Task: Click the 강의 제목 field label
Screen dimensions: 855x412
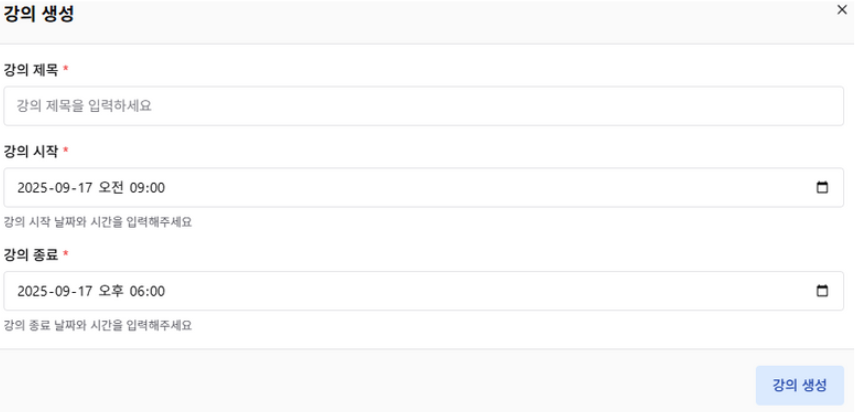Action: (x=31, y=69)
